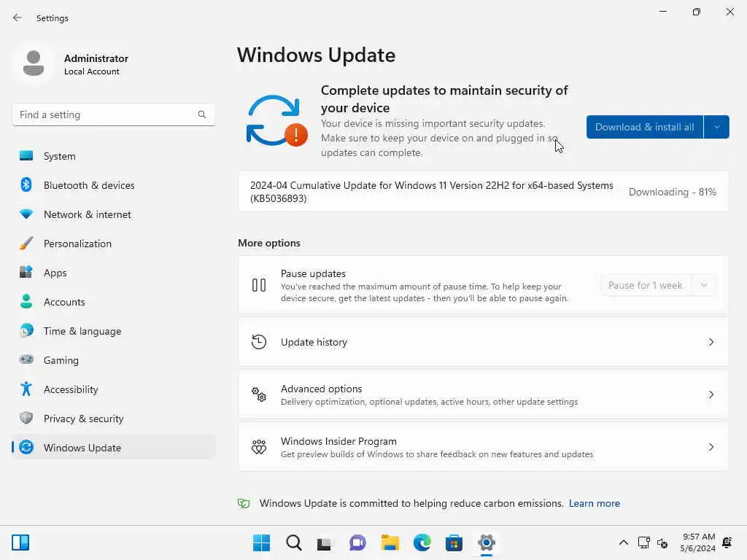Open Start menu from taskbar
Image resolution: width=747 pixels, height=560 pixels.
[261, 542]
